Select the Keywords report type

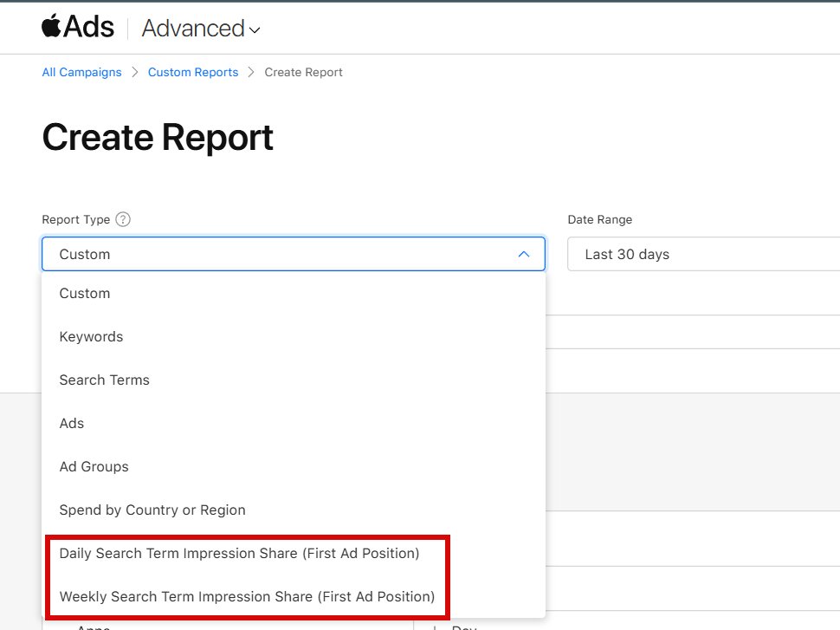[x=294, y=337]
